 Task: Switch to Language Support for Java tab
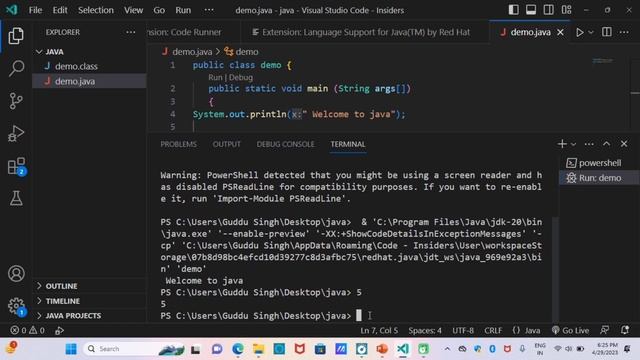[x=364, y=32]
